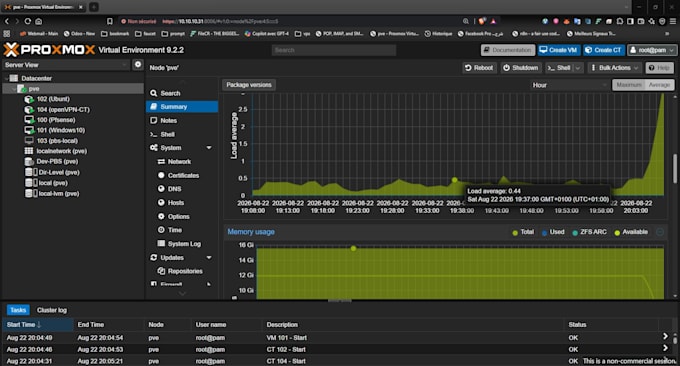Sort tasks by Start Time column
The width and height of the screenshot is (680, 366).
point(37,325)
